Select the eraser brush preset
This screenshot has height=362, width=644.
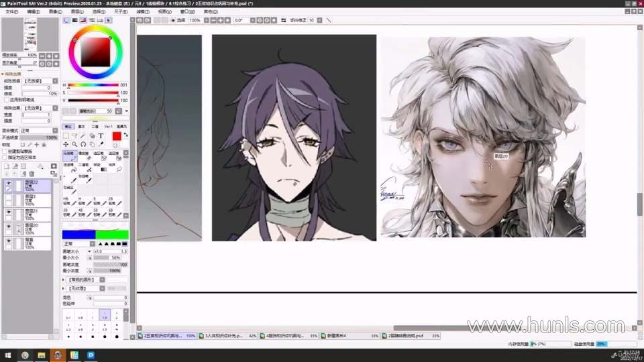85,156
